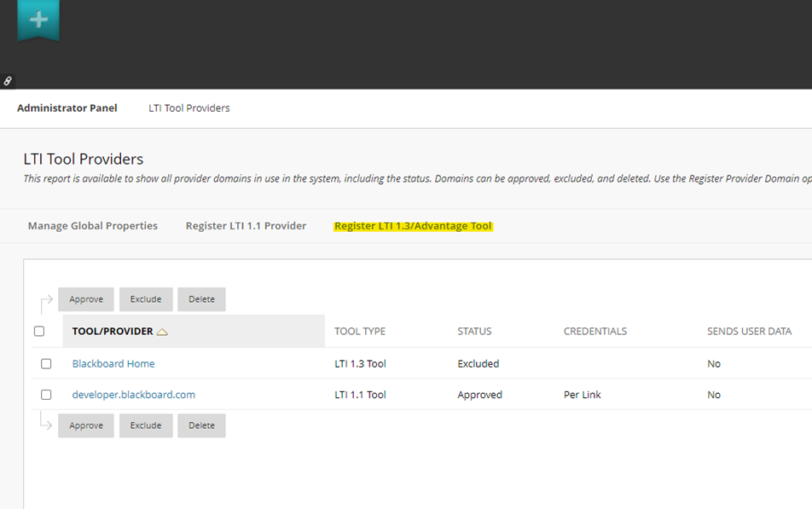Click the Per Link credentials cell
812x509 pixels.
click(582, 395)
